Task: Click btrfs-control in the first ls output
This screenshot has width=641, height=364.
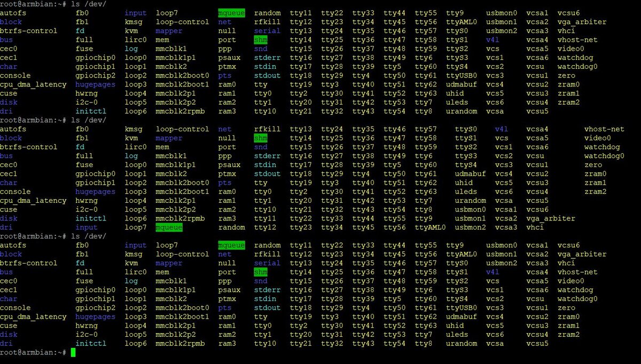Action: (x=29, y=30)
